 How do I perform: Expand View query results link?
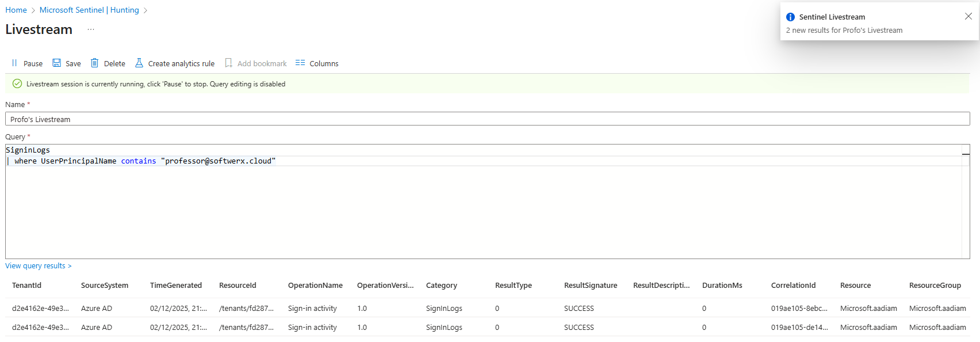click(x=39, y=266)
